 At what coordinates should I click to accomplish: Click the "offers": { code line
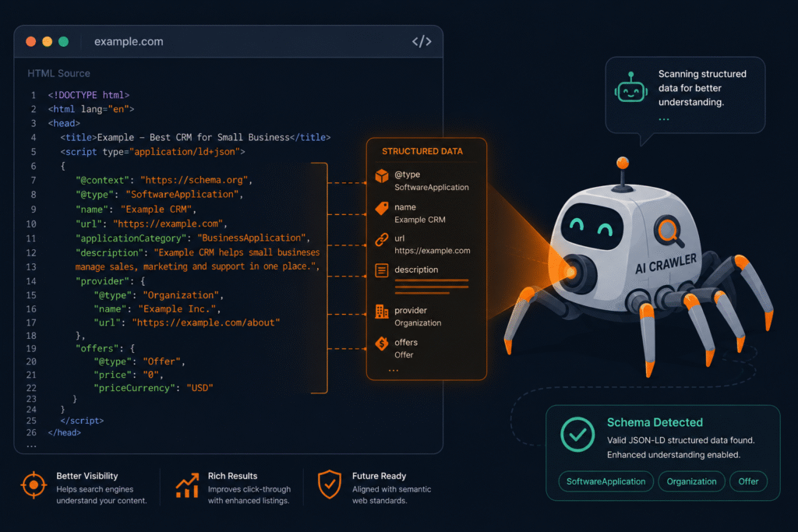pyautogui.click(x=105, y=348)
